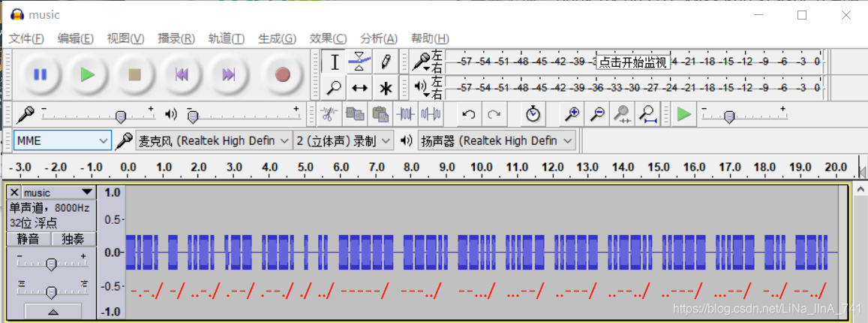The width and height of the screenshot is (868, 323).
Task: Click the Copy icon
Action: [354, 115]
